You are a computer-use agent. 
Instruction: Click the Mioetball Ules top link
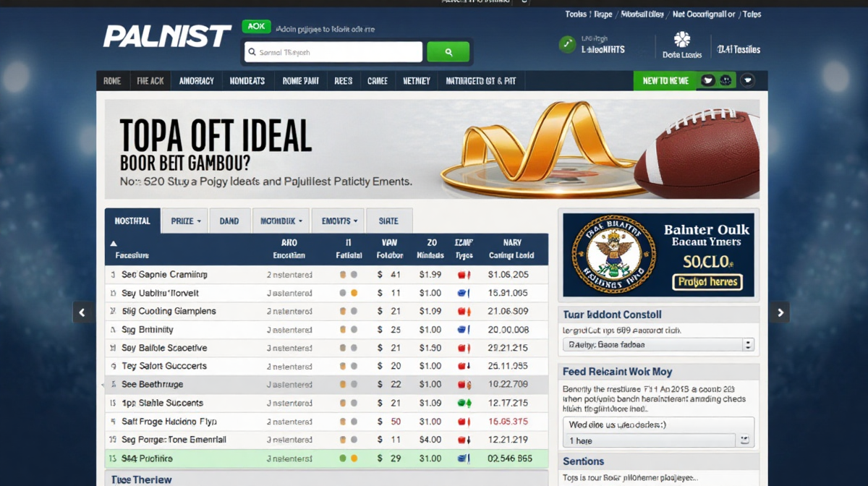[x=641, y=14]
